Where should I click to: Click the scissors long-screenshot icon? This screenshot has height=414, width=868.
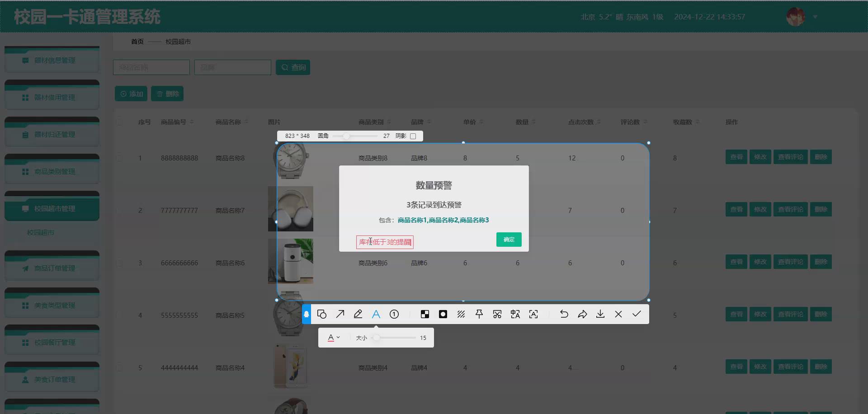click(x=497, y=314)
